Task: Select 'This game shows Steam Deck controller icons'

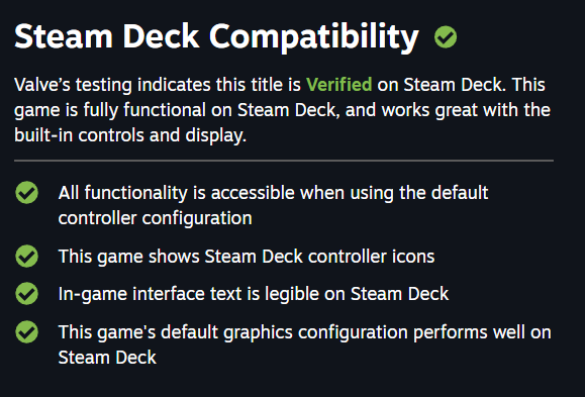Action: click(246, 256)
